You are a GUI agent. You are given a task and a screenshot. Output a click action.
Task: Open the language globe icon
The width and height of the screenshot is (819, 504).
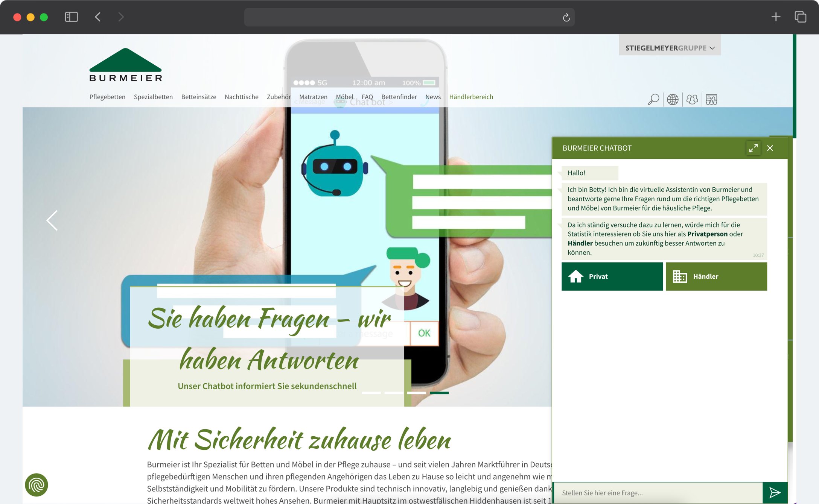[673, 99]
